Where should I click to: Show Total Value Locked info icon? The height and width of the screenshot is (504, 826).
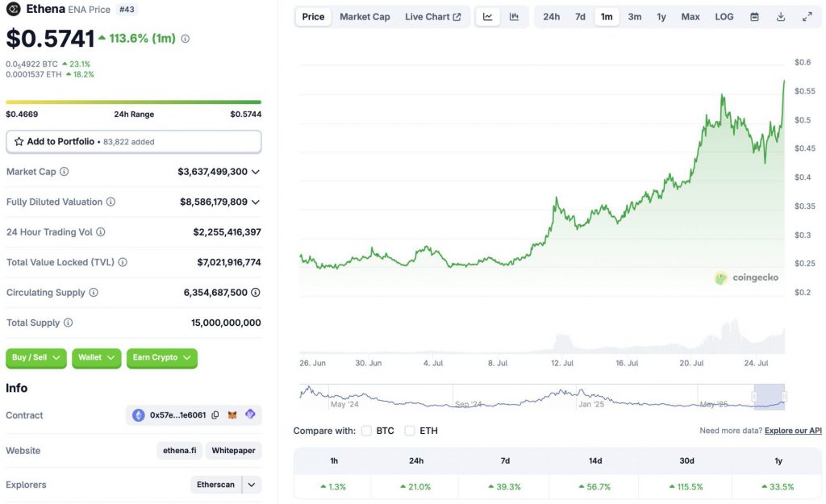click(123, 262)
